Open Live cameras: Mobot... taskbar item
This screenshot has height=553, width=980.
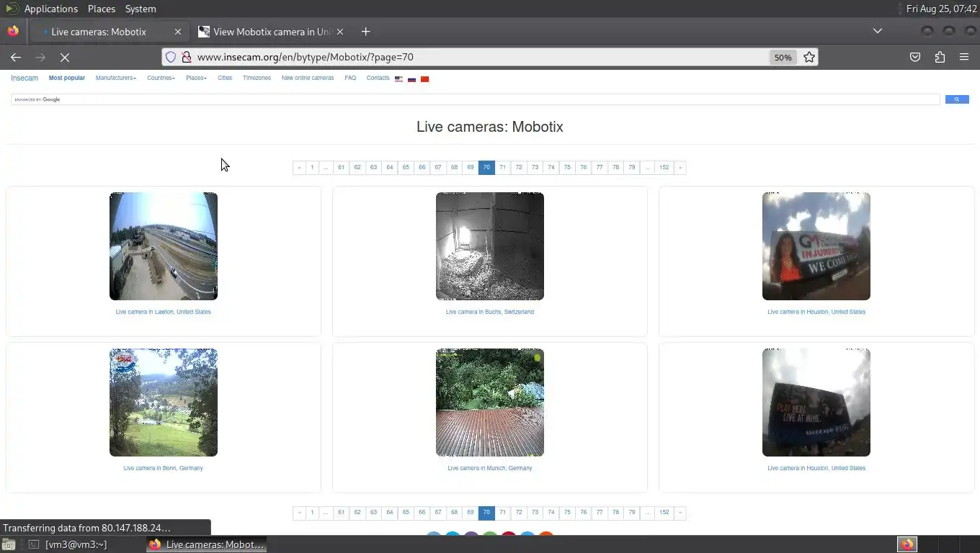(x=207, y=544)
